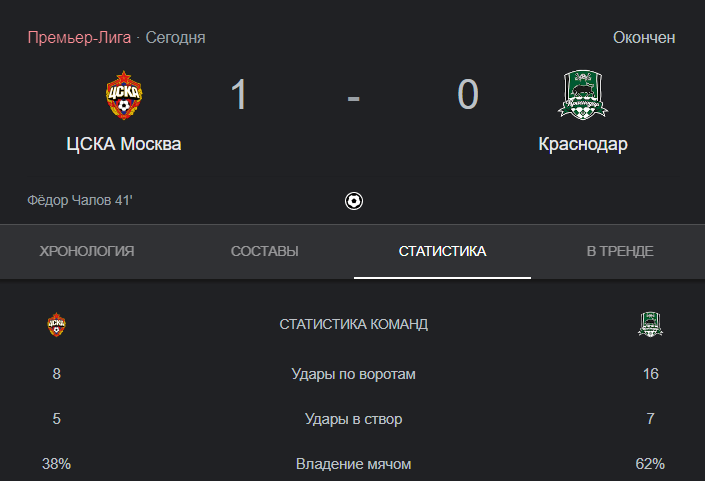Select the Статистика tab
The width and height of the screenshot is (705, 481).
tap(442, 251)
